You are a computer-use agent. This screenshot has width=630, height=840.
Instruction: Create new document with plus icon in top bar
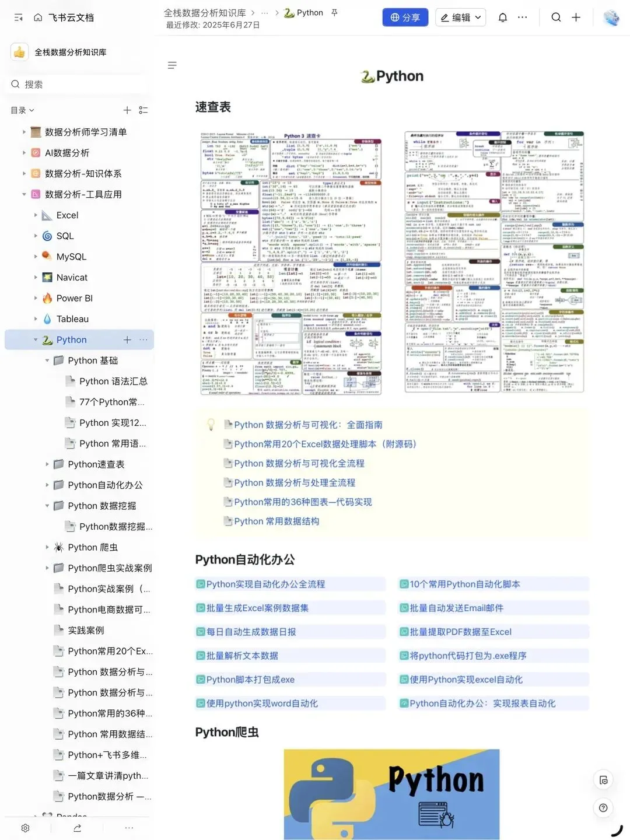point(576,17)
